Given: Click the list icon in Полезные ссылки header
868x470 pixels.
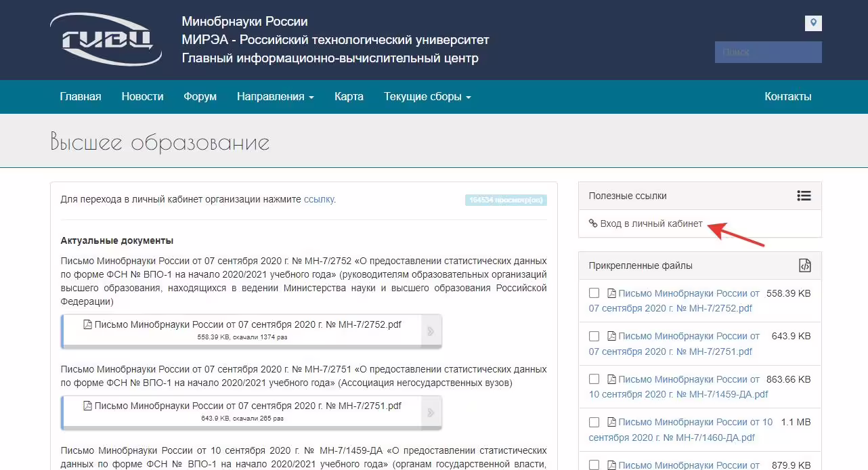Looking at the screenshot, I should (x=804, y=196).
